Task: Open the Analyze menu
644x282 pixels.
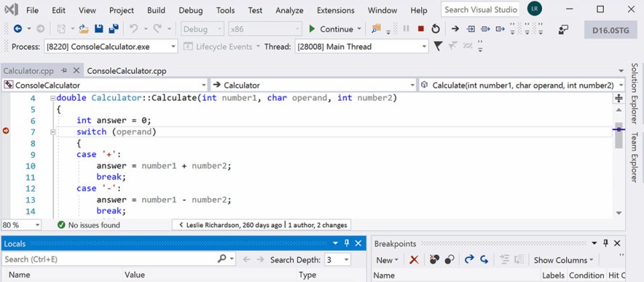Action: point(290,10)
